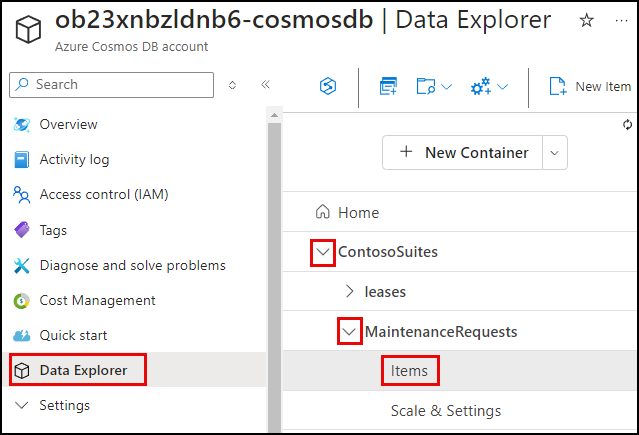Click the Data Explorer cube icon

(22, 371)
